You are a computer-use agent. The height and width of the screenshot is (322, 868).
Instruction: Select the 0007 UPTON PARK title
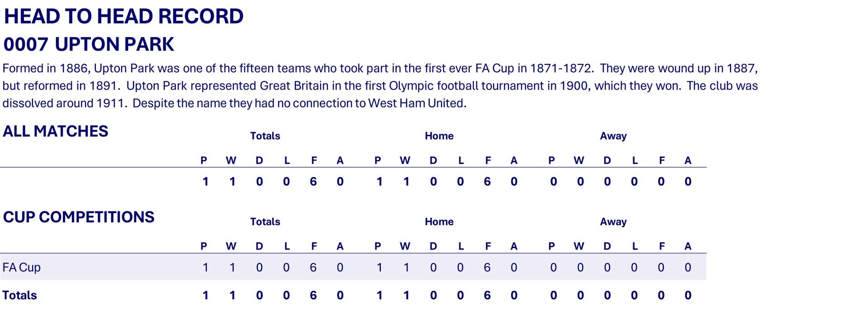click(x=89, y=44)
